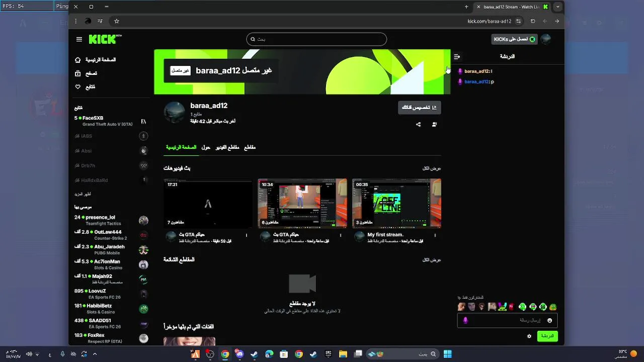Click the kick.com/baraa_ad12 address bar

[490, 21]
